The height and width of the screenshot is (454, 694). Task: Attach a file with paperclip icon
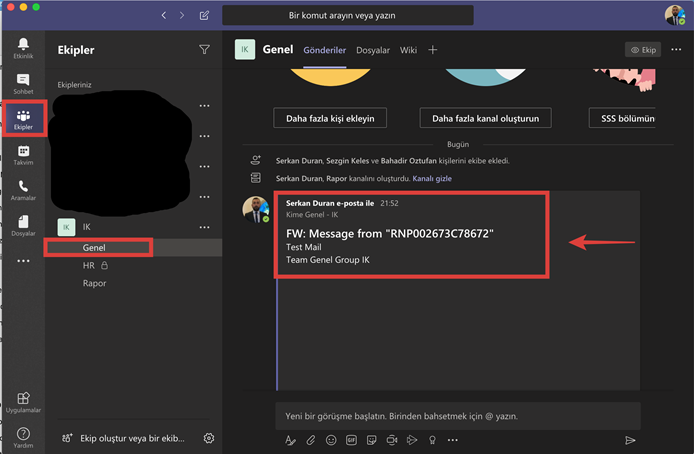[311, 440]
